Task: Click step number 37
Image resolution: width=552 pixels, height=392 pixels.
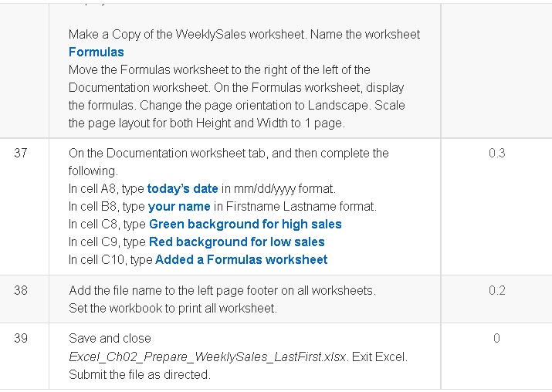Action: click(x=21, y=153)
